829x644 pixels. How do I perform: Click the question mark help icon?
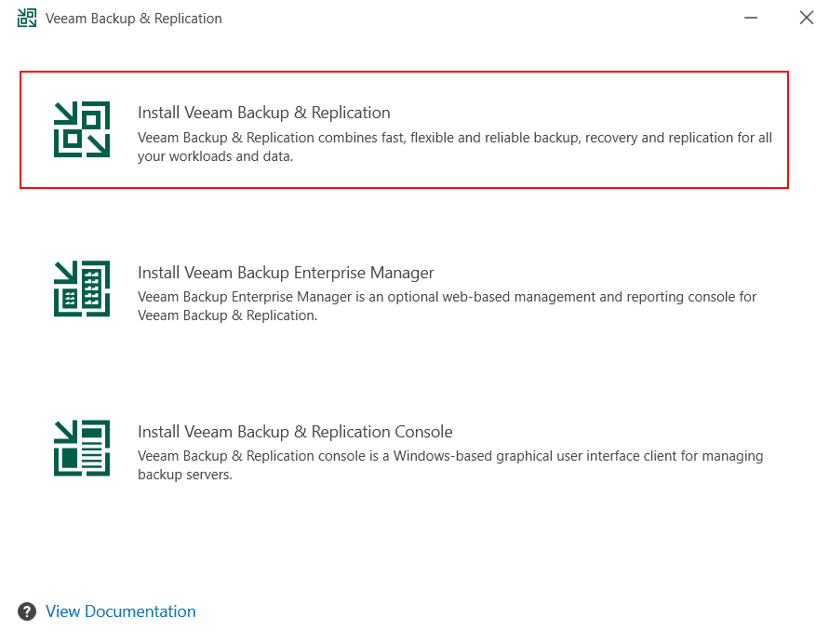(27, 611)
